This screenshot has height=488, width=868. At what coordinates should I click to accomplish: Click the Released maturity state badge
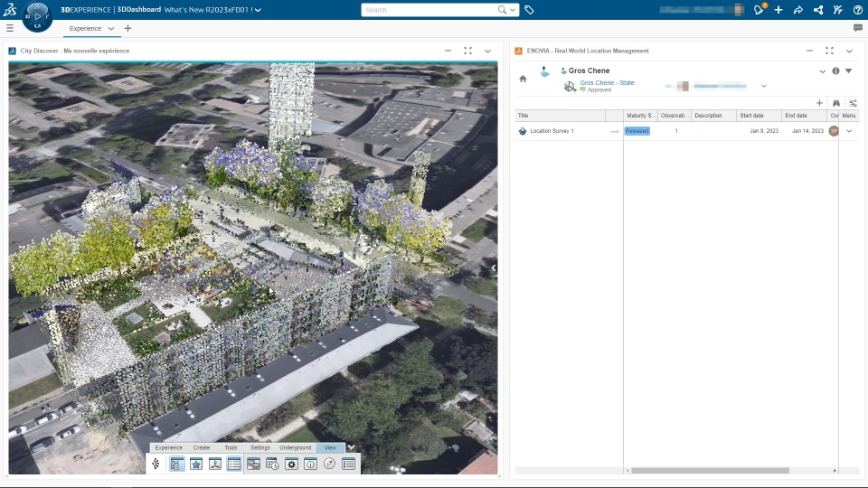[x=637, y=131]
